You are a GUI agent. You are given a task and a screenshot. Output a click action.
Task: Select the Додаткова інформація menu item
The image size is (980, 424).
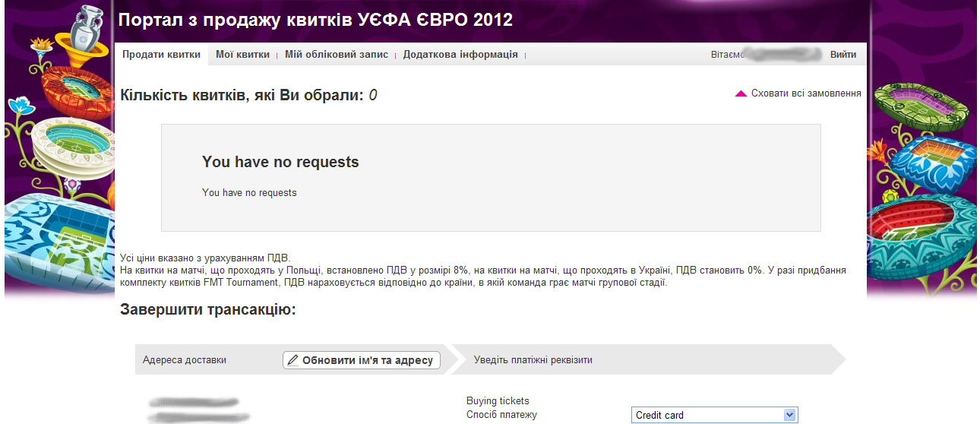(x=460, y=55)
